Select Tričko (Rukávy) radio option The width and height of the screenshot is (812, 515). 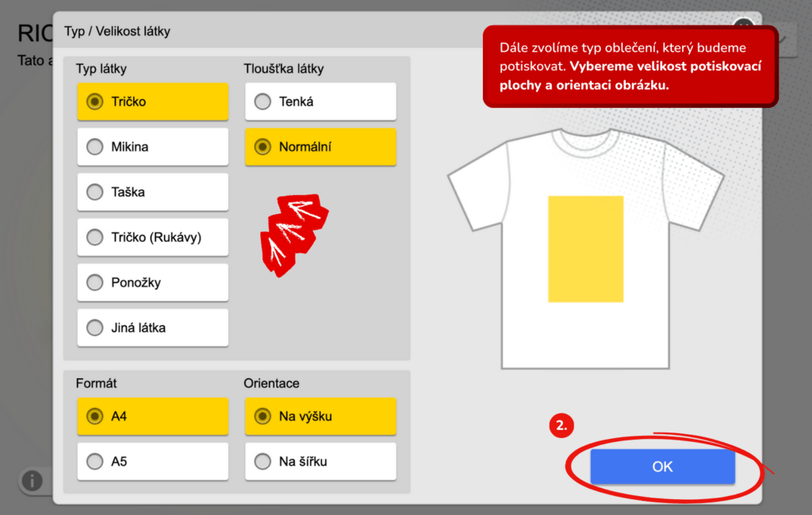coord(152,237)
